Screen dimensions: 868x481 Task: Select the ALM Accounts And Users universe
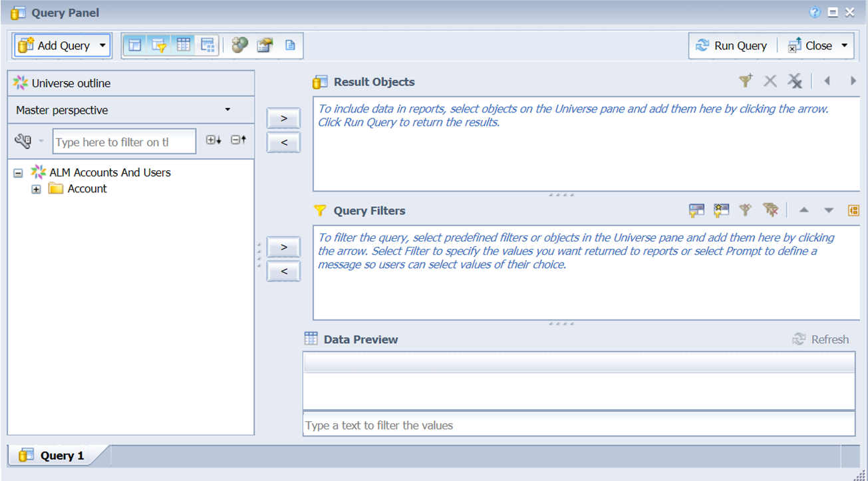point(110,172)
